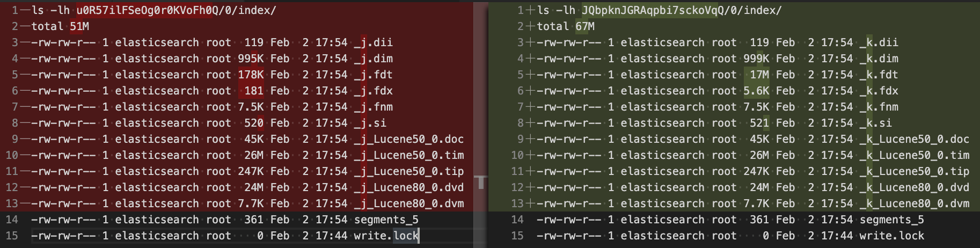Click write.lock in the right pane
The image size is (980, 248).
[891, 236]
